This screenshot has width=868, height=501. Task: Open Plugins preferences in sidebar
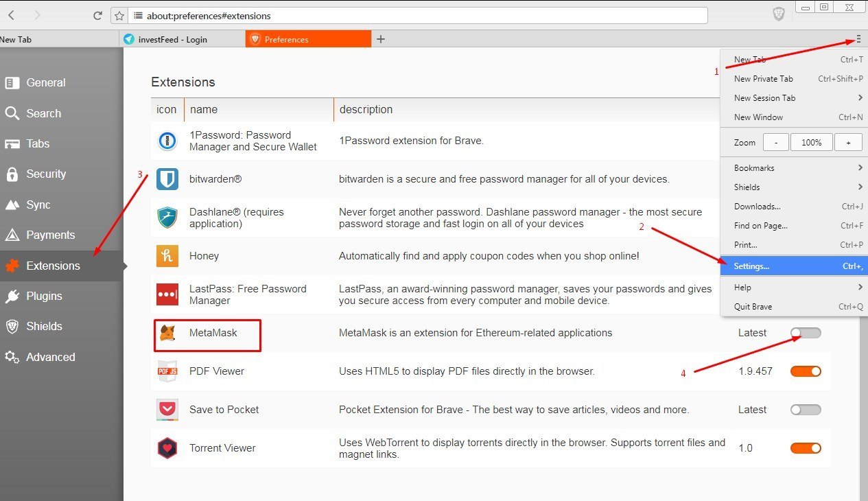coord(62,296)
